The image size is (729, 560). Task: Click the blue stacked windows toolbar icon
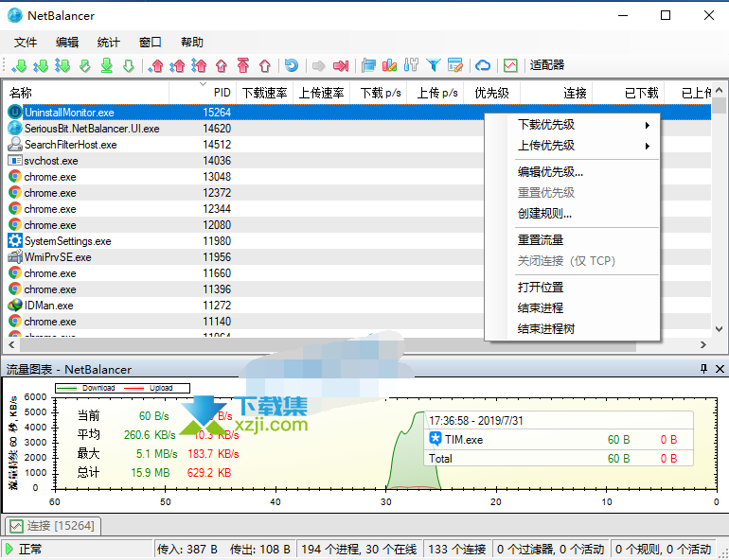368,65
